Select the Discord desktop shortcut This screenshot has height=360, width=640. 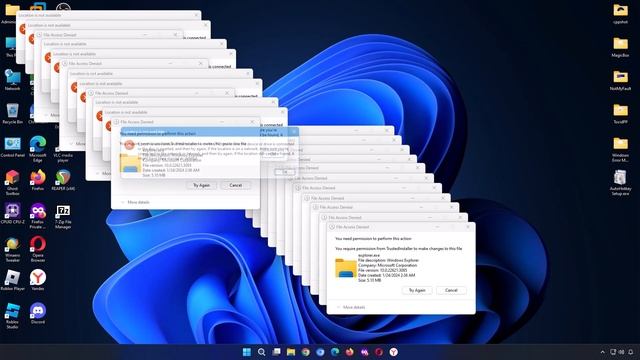pos(38,314)
